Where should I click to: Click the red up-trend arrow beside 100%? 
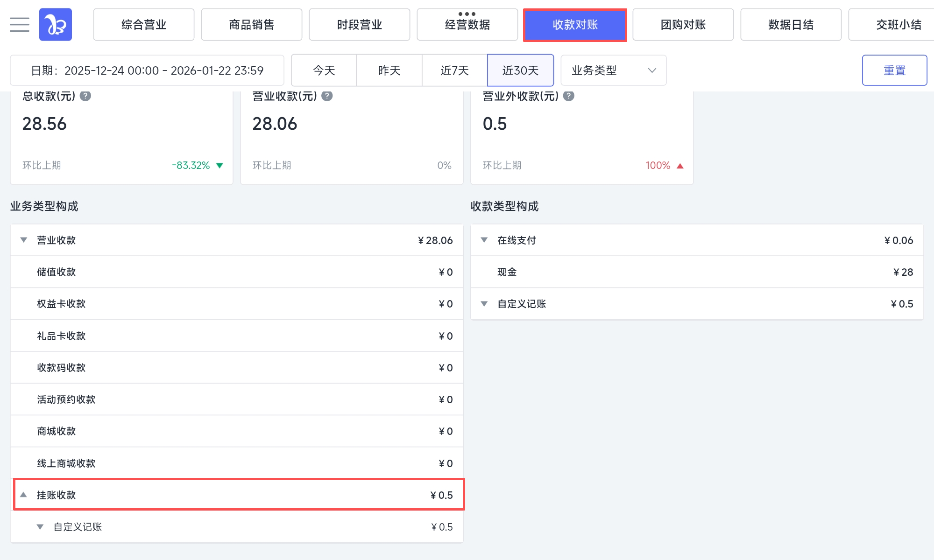680,166
